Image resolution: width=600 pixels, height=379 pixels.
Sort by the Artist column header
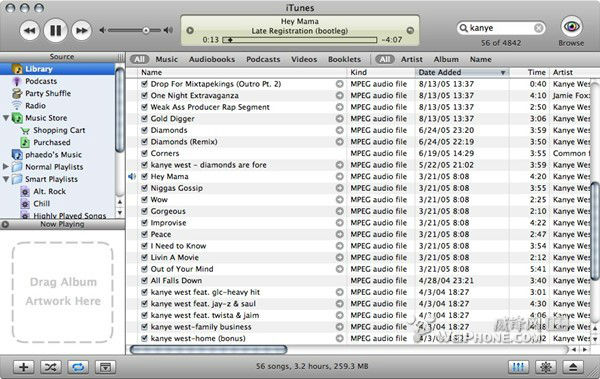coord(570,72)
